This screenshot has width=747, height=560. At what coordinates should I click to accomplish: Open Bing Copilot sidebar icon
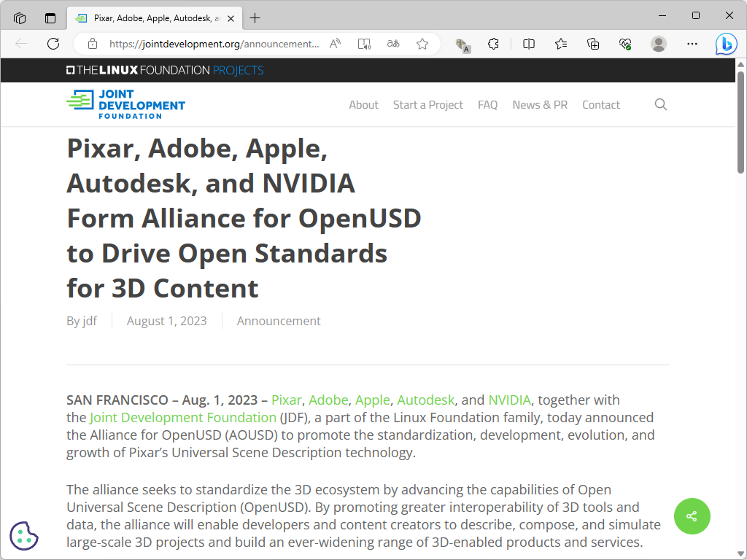[726, 44]
